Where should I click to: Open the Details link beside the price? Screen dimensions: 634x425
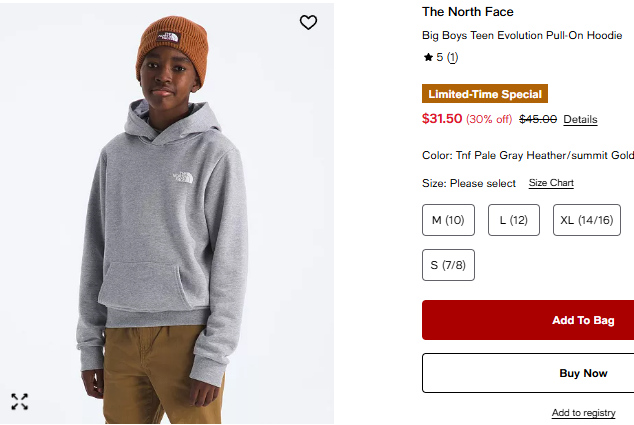tap(580, 120)
